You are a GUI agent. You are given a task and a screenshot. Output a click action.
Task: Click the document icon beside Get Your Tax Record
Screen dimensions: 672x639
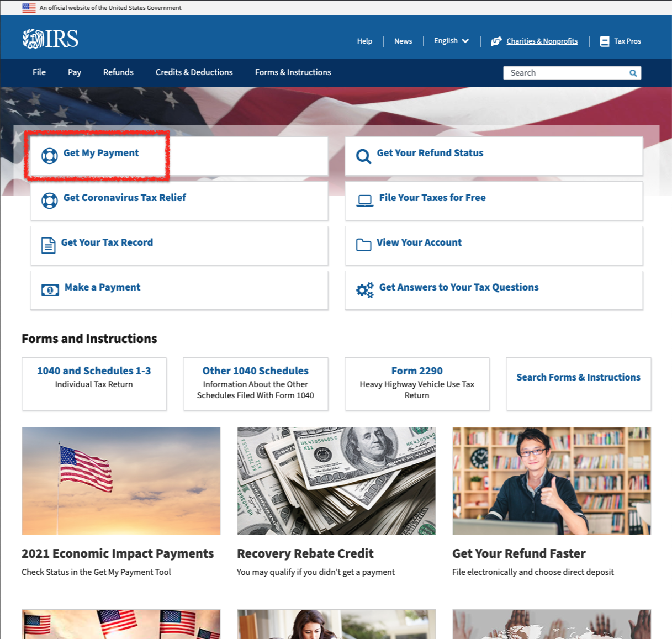click(x=49, y=245)
